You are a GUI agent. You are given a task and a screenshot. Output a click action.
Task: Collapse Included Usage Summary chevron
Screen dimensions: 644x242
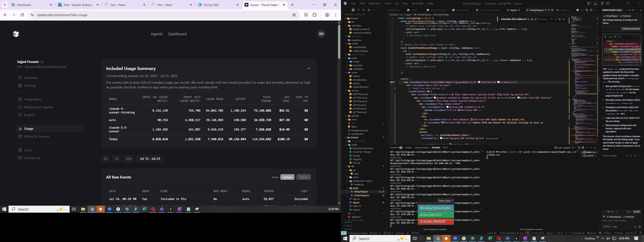pos(309,68)
